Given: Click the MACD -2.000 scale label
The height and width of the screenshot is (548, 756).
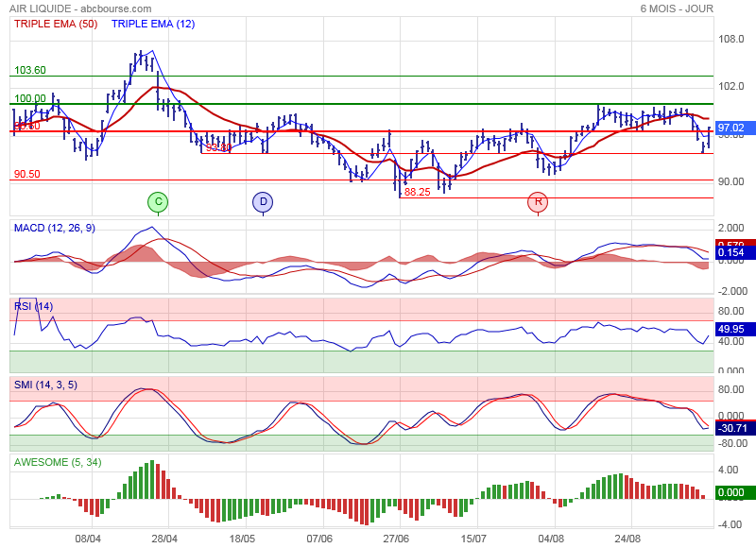Looking at the screenshot, I should pos(732,291).
